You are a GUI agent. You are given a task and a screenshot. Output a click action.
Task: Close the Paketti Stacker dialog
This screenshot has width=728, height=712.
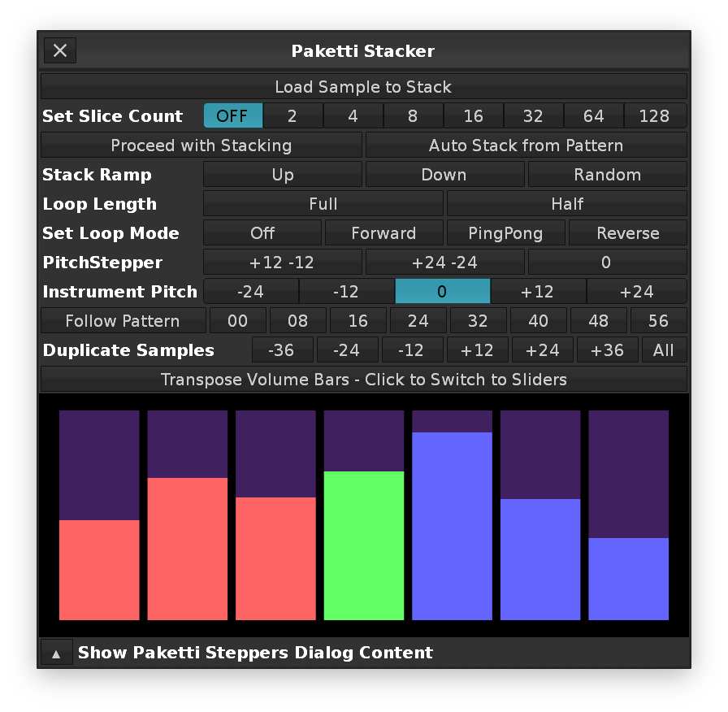[x=60, y=50]
